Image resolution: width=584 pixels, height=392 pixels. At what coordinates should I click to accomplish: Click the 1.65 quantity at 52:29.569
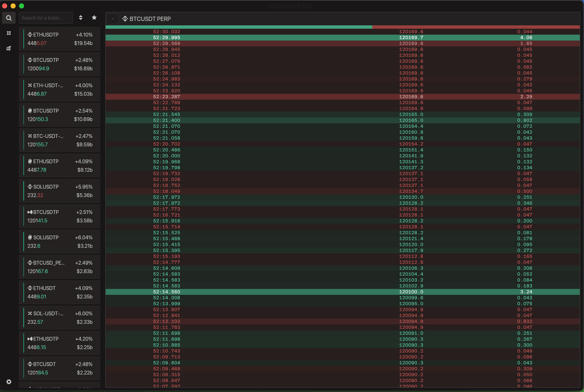[526, 44]
